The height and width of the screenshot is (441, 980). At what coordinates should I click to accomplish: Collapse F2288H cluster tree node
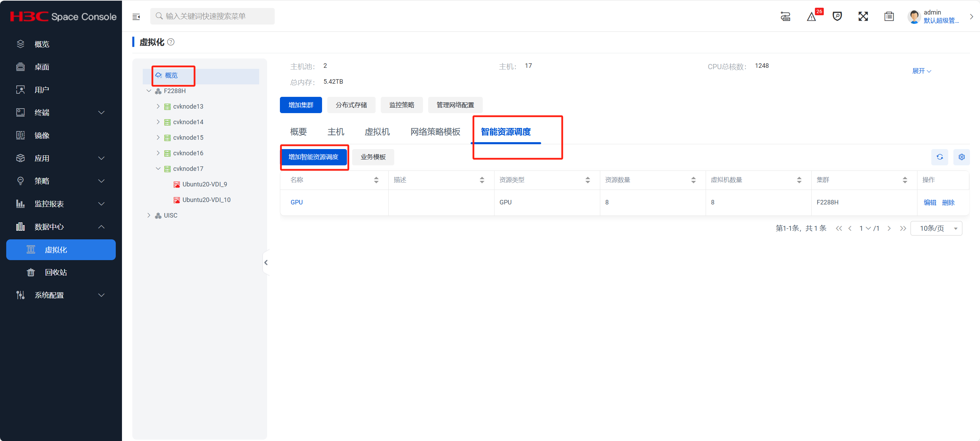coord(149,91)
